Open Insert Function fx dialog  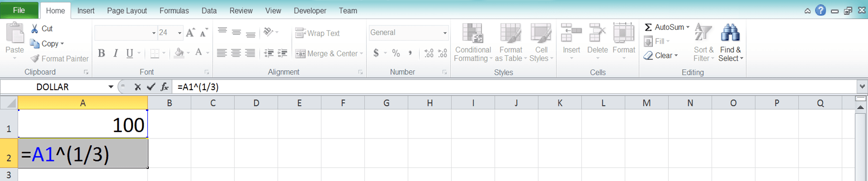click(165, 87)
